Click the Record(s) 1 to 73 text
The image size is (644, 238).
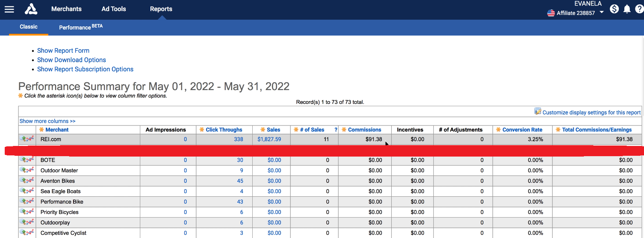pos(330,102)
